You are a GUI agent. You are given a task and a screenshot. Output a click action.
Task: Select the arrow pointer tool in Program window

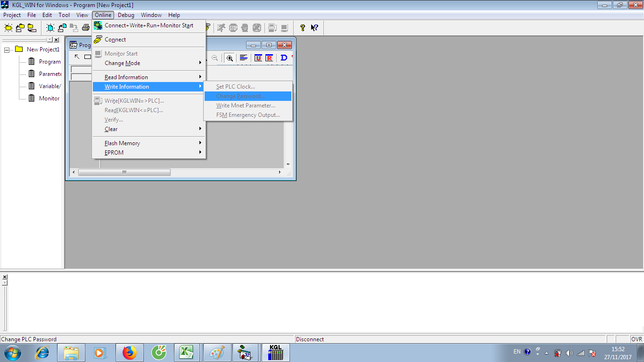click(77, 58)
